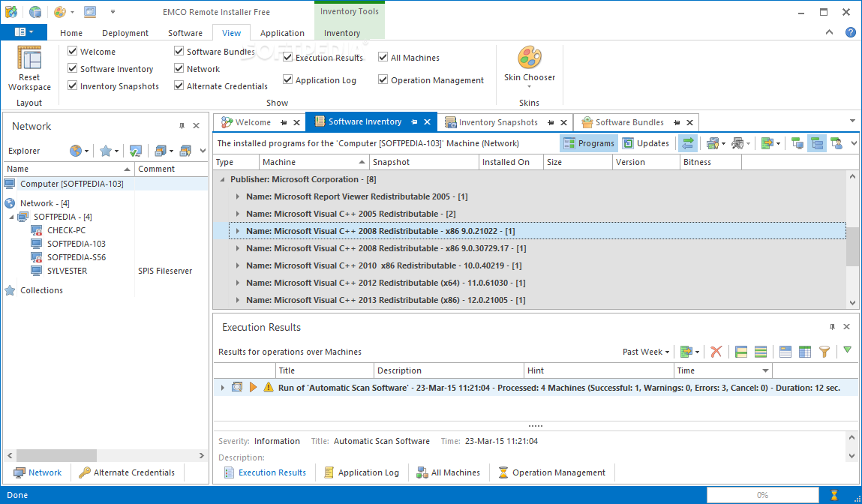This screenshot has width=862, height=504.
Task: Click the warning icon on Automatic Scan row
Action: [268, 388]
